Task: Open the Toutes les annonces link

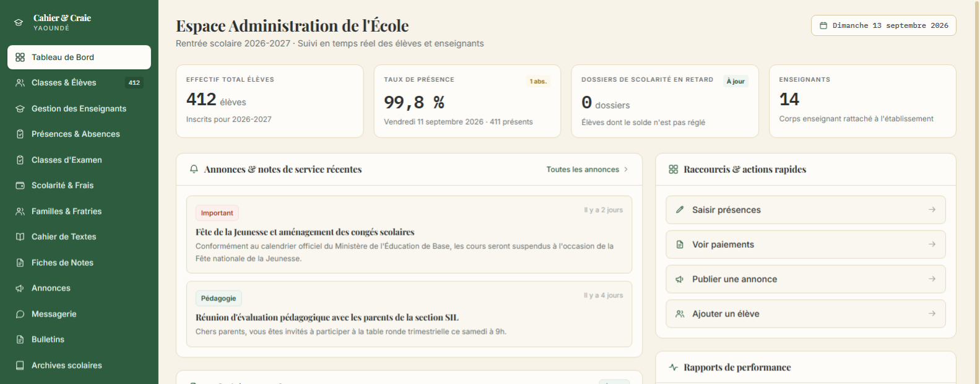Action: [x=587, y=169]
